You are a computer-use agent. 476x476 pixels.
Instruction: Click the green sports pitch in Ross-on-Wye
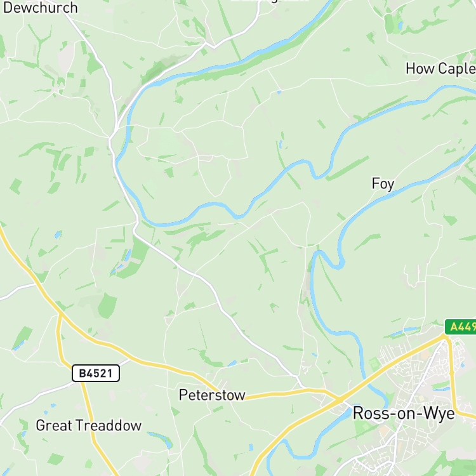tap(374, 363)
